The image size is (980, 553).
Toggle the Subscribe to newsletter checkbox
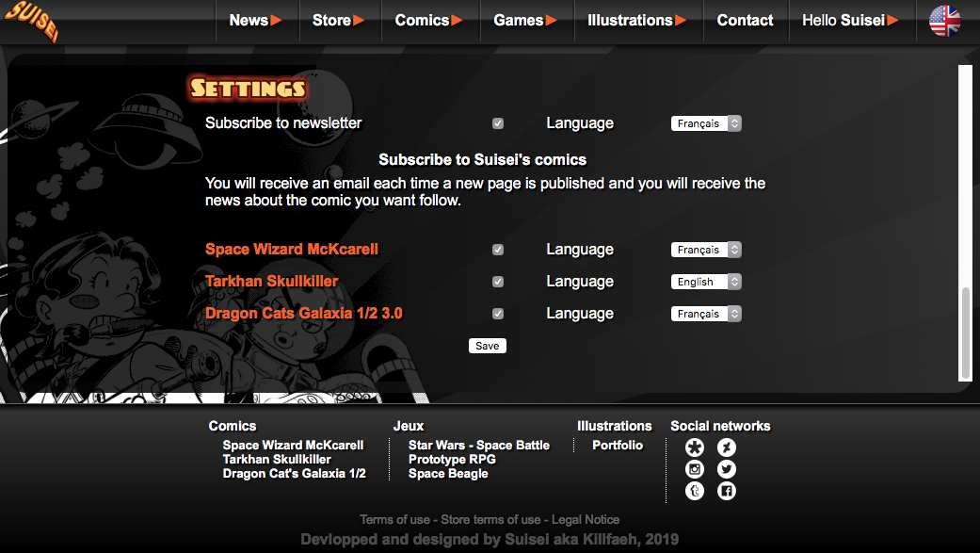pyautogui.click(x=497, y=123)
